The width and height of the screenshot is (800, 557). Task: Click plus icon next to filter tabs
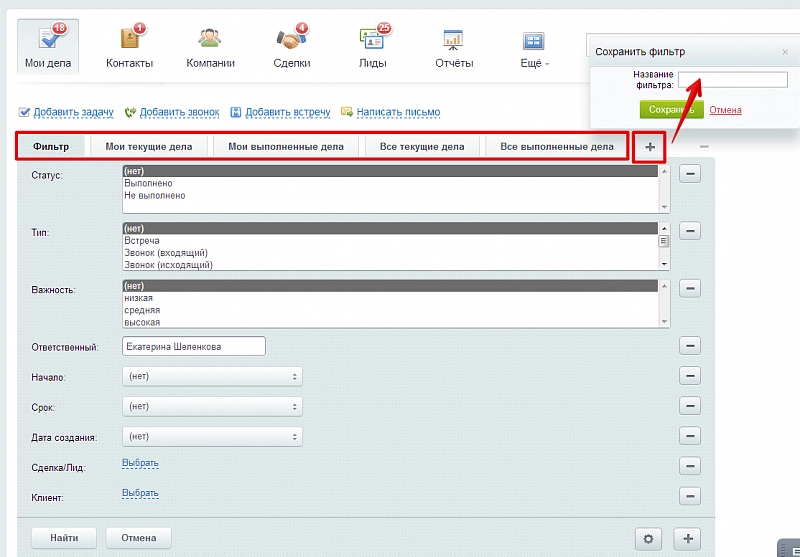point(650,147)
